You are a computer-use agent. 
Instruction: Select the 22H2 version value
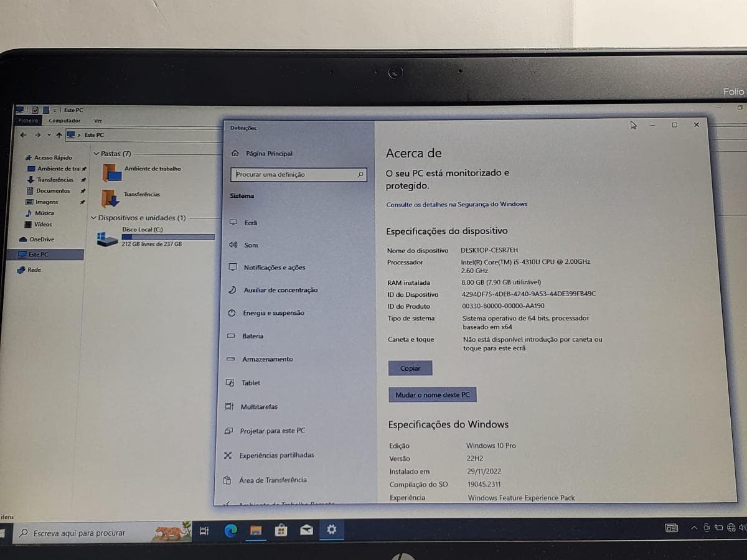[x=474, y=459]
